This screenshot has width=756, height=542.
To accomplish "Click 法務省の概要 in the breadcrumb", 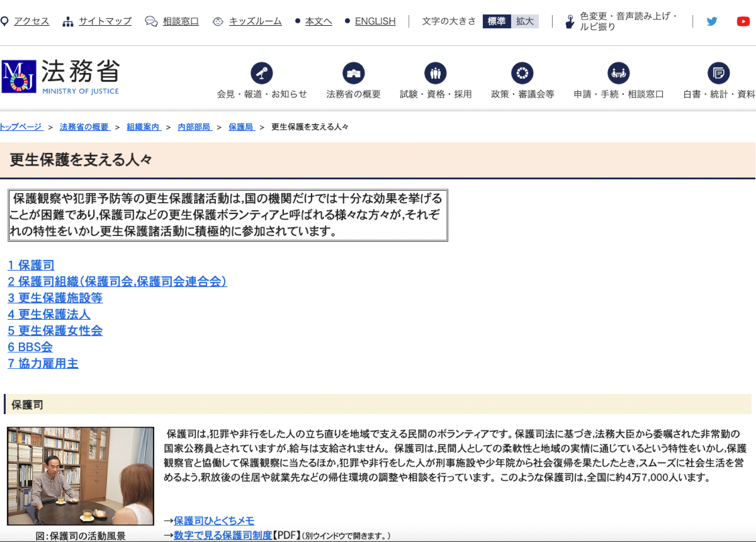I will 85,127.
